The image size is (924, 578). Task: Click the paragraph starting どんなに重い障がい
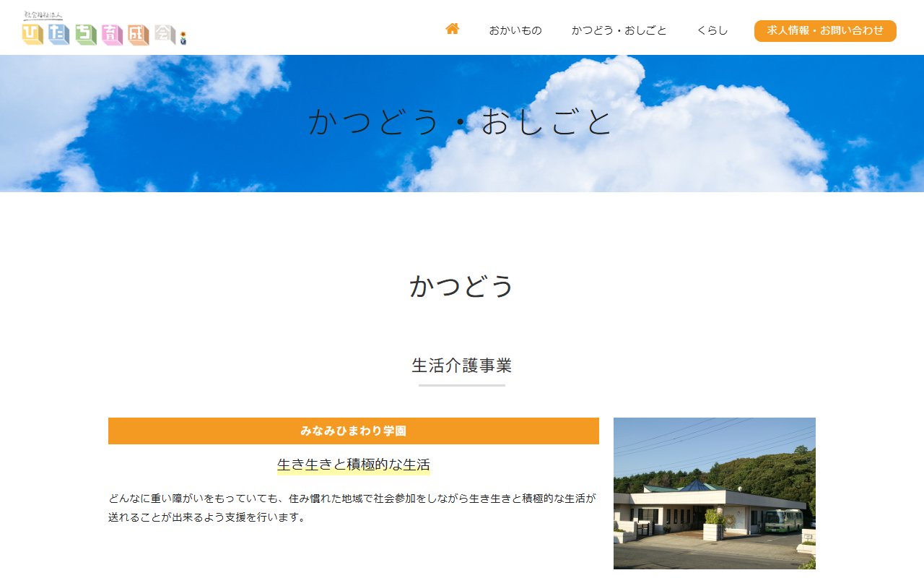[352, 508]
